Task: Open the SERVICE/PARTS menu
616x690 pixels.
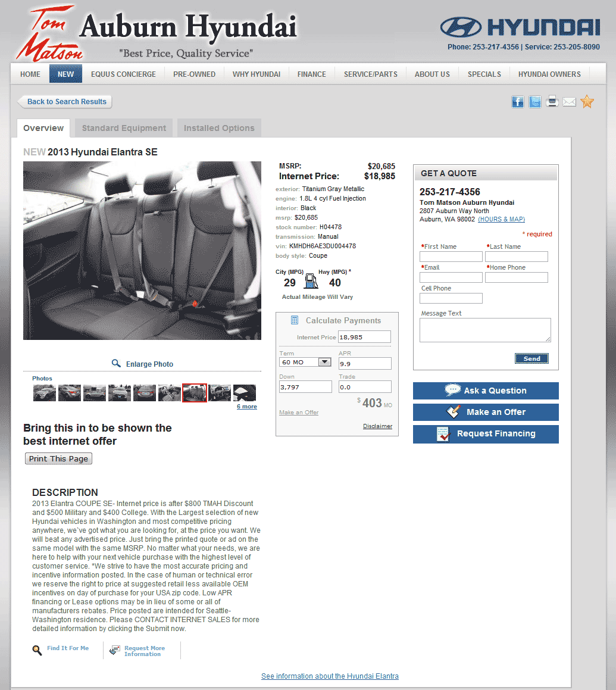Action: (x=370, y=74)
